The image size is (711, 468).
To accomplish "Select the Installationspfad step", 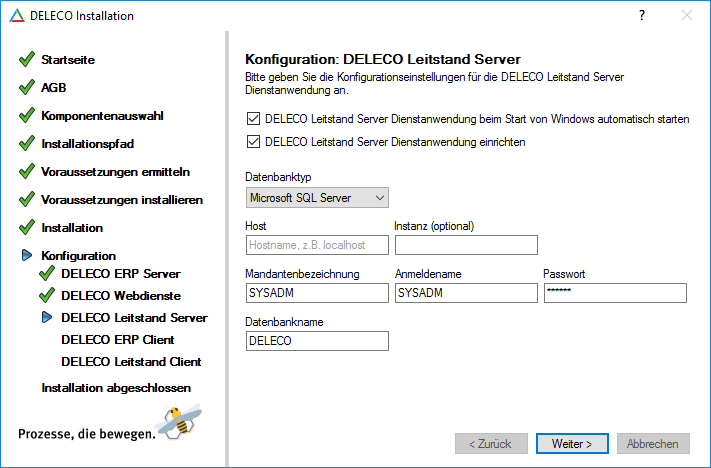I will [88, 144].
